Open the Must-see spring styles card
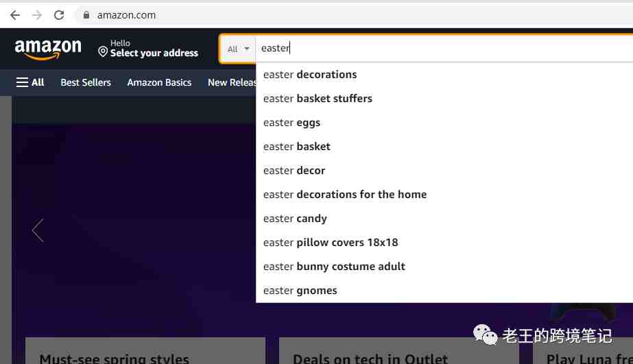The image size is (633, 364). coord(145,351)
